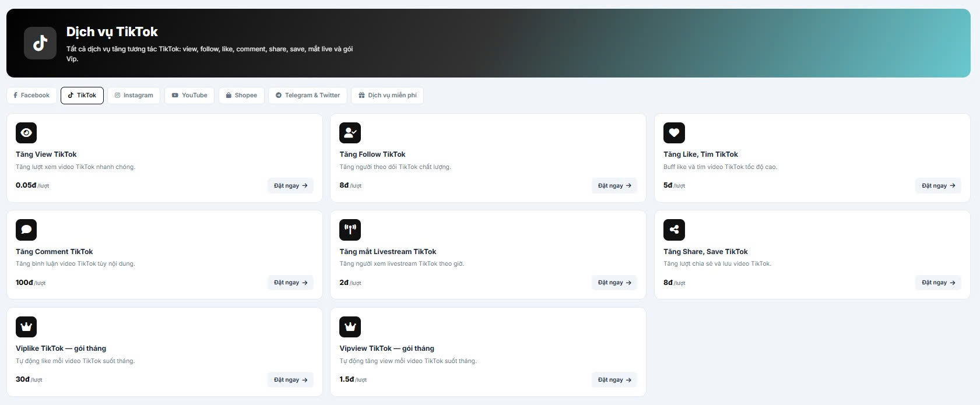The image size is (980, 405).
Task: Click the share icon on Tăng Share, Save TikTok card
Action: coord(674,230)
